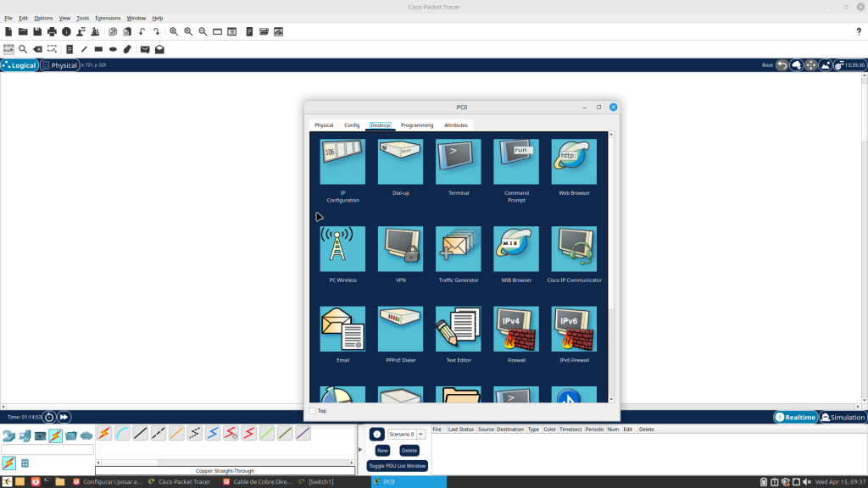Open the Extensions menu
Image resolution: width=868 pixels, height=488 pixels.
(x=108, y=18)
